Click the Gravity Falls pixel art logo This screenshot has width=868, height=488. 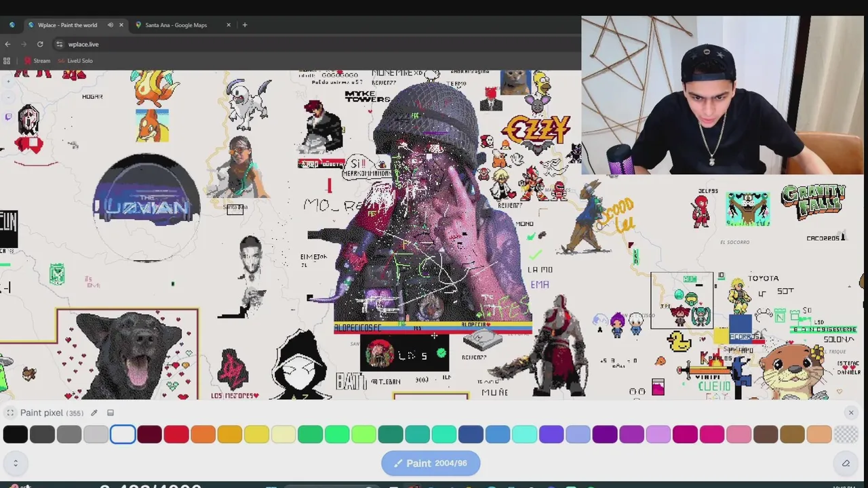[813, 201]
